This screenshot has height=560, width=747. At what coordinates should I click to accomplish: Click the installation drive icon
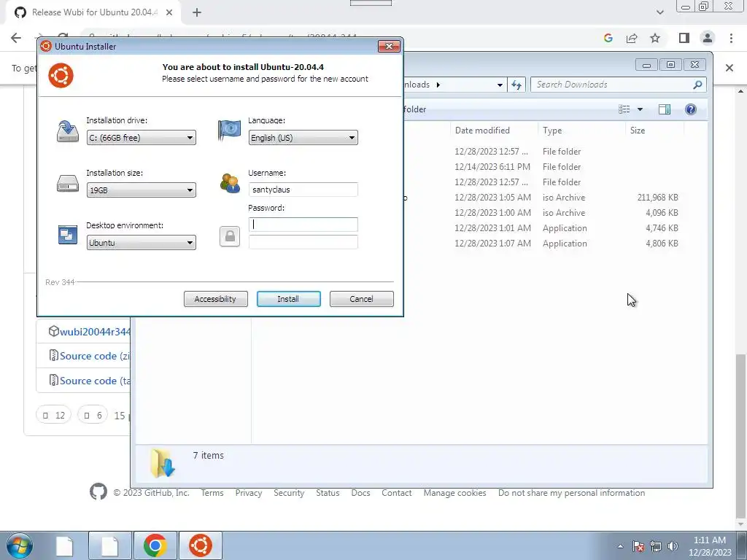(68, 131)
